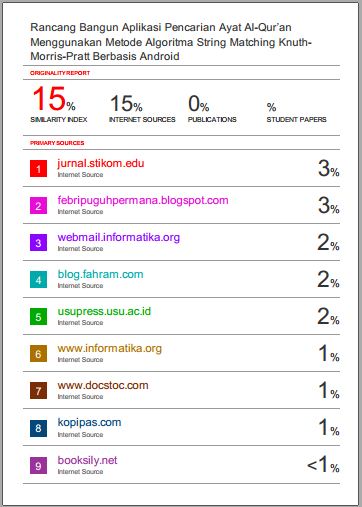
Task: Open the kopipas.com source link
Action: 89,423
